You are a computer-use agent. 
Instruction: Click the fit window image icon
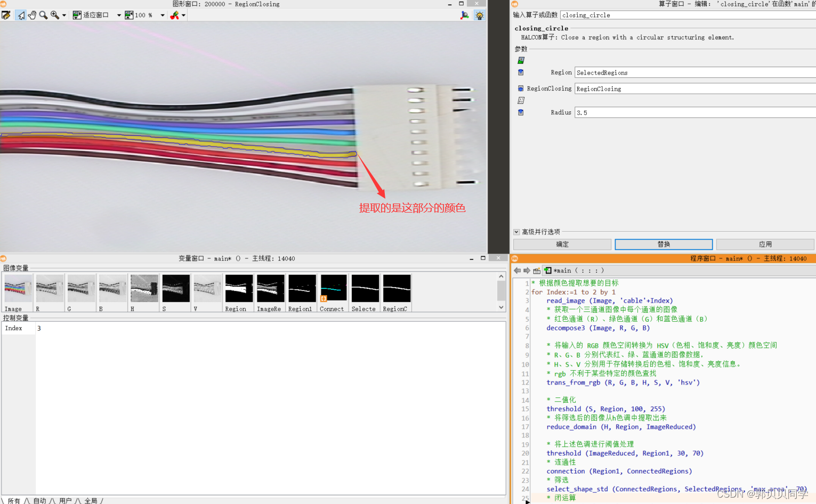tap(77, 15)
